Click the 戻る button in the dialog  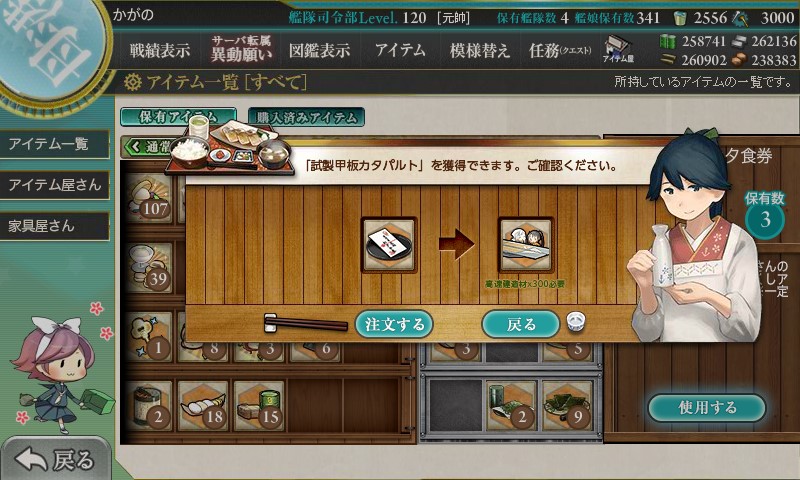tap(520, 324)
